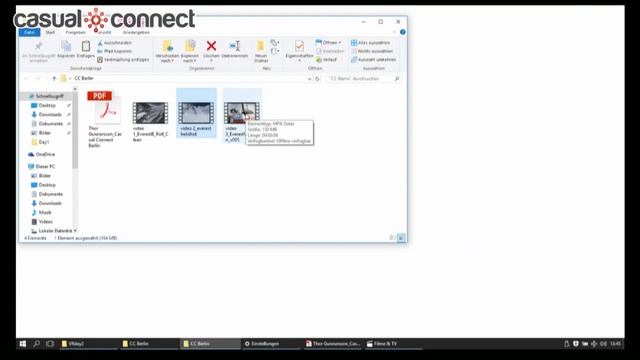Click the pin 'An Schnellzugriff anheften' icon
The height and width of the screenshot is (360, 640).
pos(39,46)
